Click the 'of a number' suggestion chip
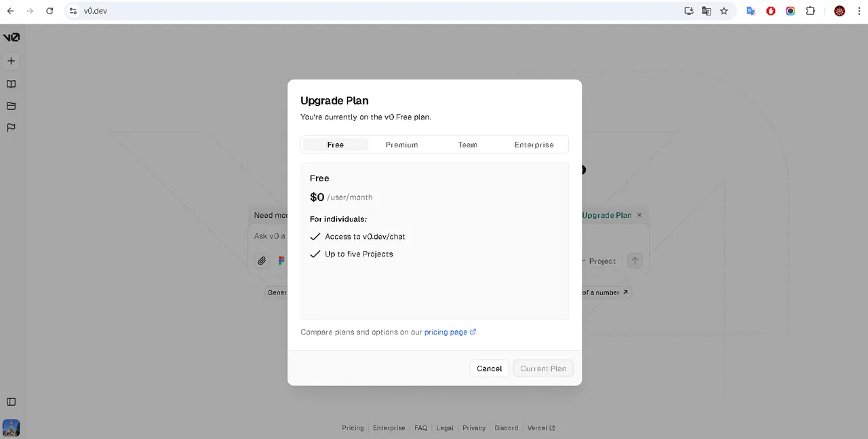This screenshot has width=868, height=439. coord(606,292)
